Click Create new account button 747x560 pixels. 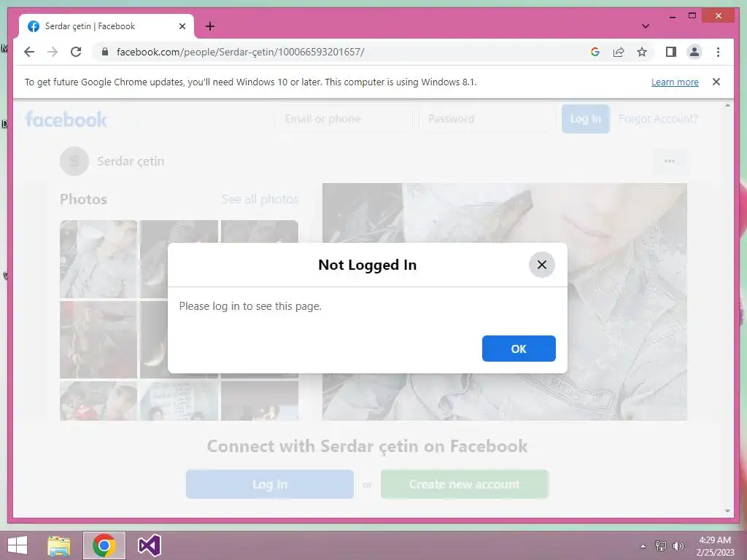465,484
